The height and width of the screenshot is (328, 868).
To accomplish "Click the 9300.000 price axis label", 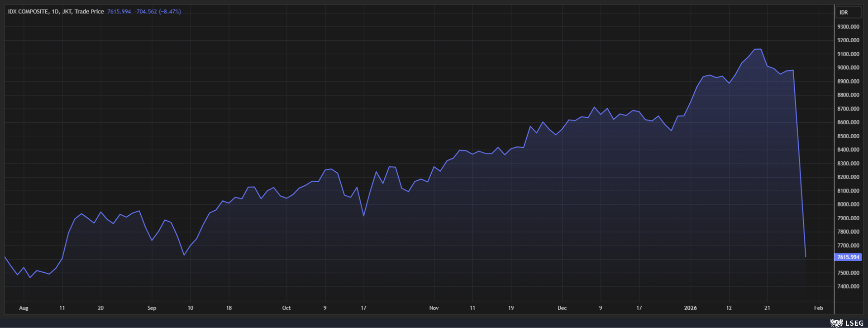I will pos(848,27).
